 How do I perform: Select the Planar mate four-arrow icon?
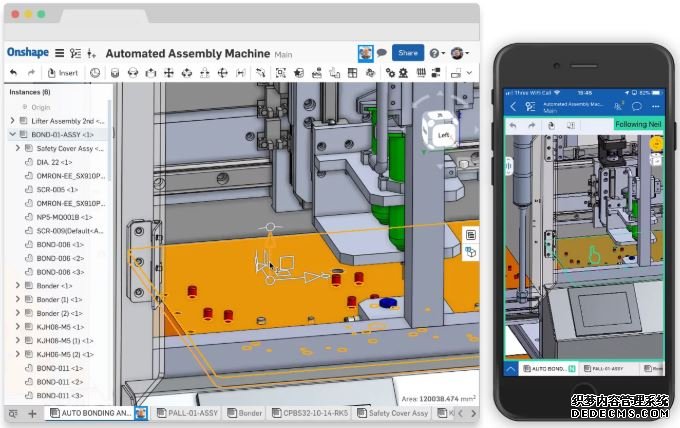[169, 73]
